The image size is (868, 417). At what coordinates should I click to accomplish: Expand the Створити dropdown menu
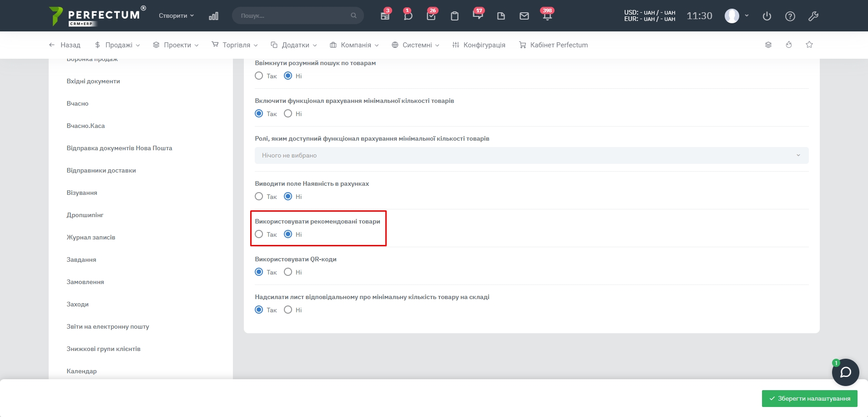(176, 15)
